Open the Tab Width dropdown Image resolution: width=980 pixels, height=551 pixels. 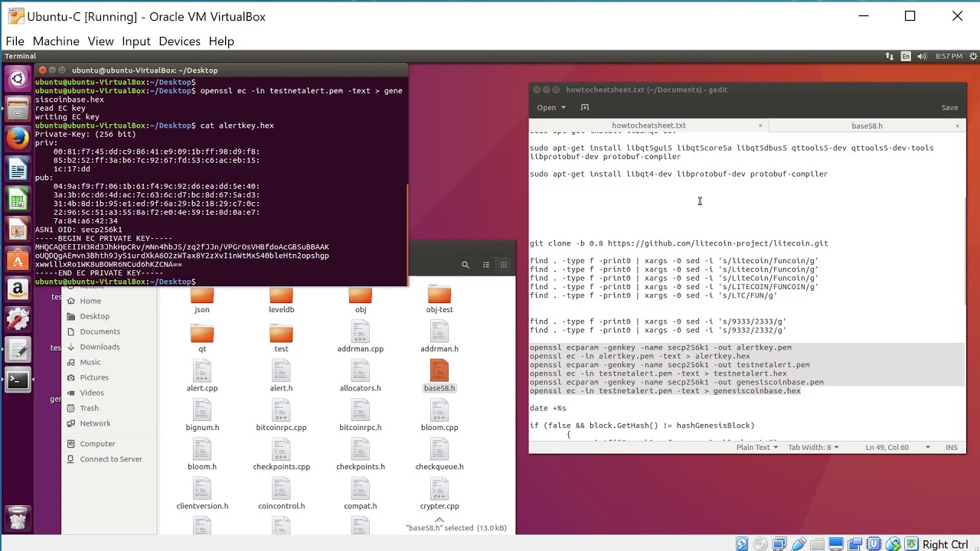pyautogui.click(x=813, y=447)
